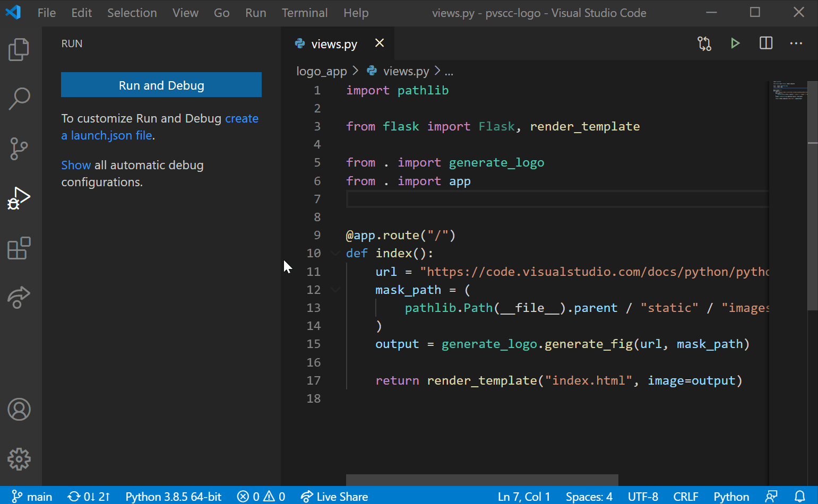
Task: Open the Source Control panel icon
Action: coord(19,149)
